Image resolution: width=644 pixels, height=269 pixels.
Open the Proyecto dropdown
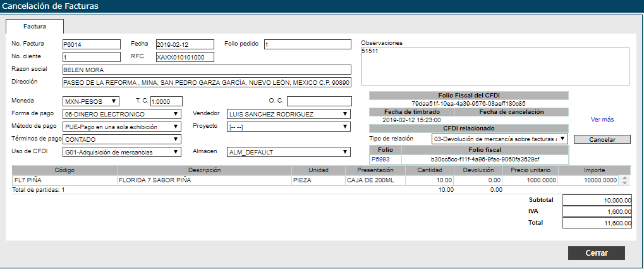pyautogui.click(x=288, y=127)
